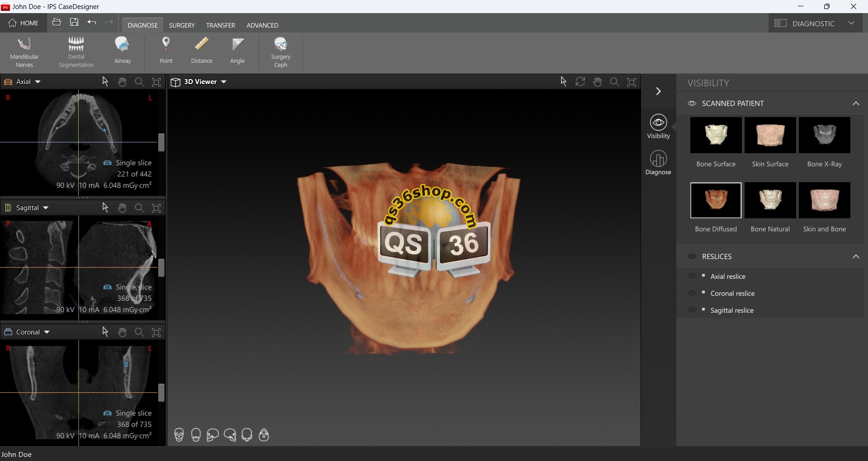
Task: Collapse the Scanned Patient section
Action: 856,103
